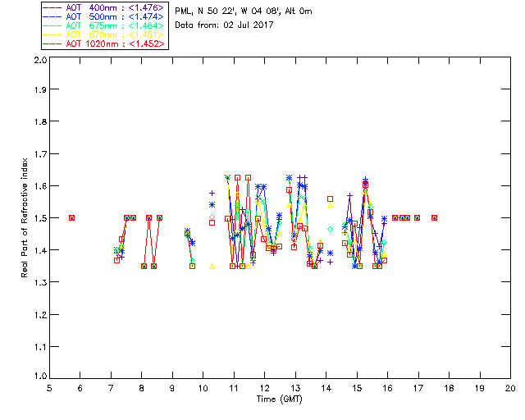The height and width of the screenshot is (420, 525).
Task: Click the x-axis tick label 9
Action: [172, 388]
